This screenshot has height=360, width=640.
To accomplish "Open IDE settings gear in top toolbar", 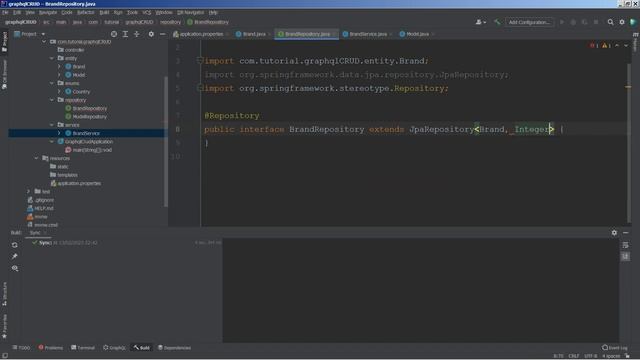I will point(622,22).
